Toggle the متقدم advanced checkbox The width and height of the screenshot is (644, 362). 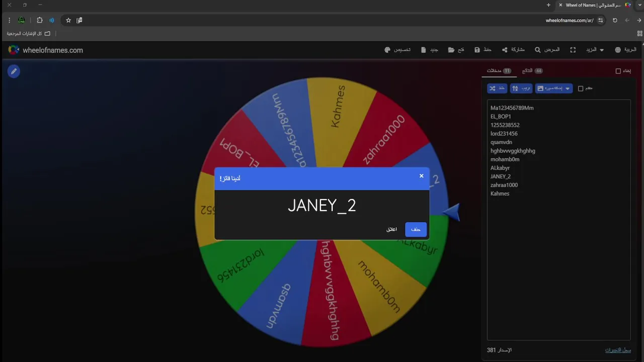click(581, 88)
